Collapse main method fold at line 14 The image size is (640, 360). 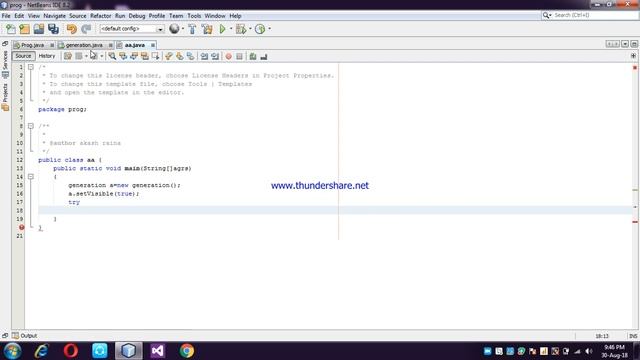[31, 177]
